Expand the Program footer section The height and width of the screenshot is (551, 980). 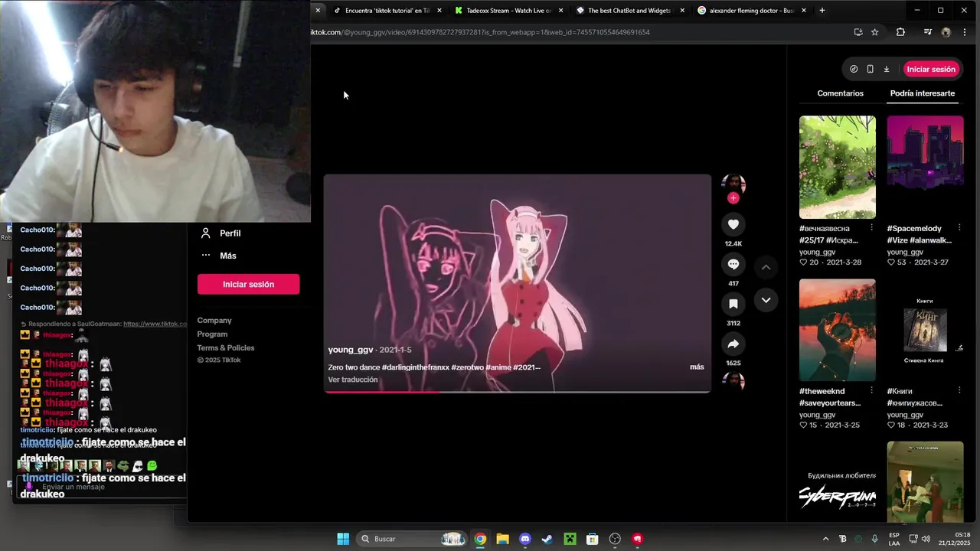coord(212,334)
